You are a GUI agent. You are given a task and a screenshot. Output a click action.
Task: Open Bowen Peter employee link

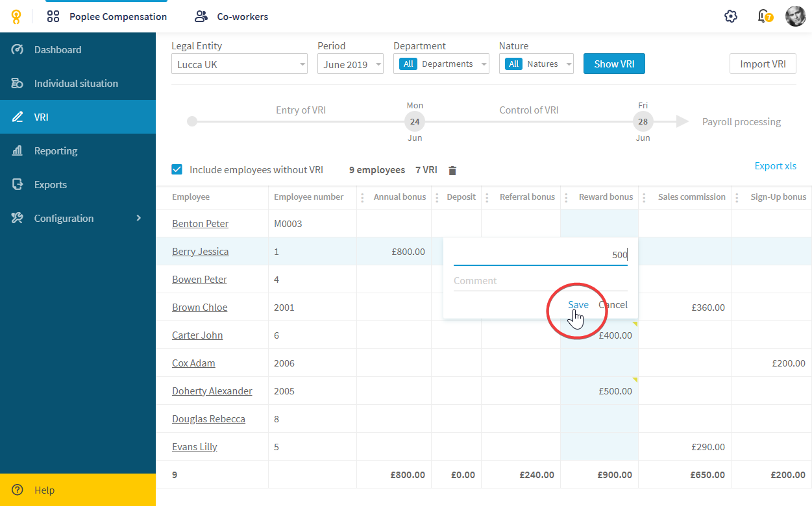(199, 280)
